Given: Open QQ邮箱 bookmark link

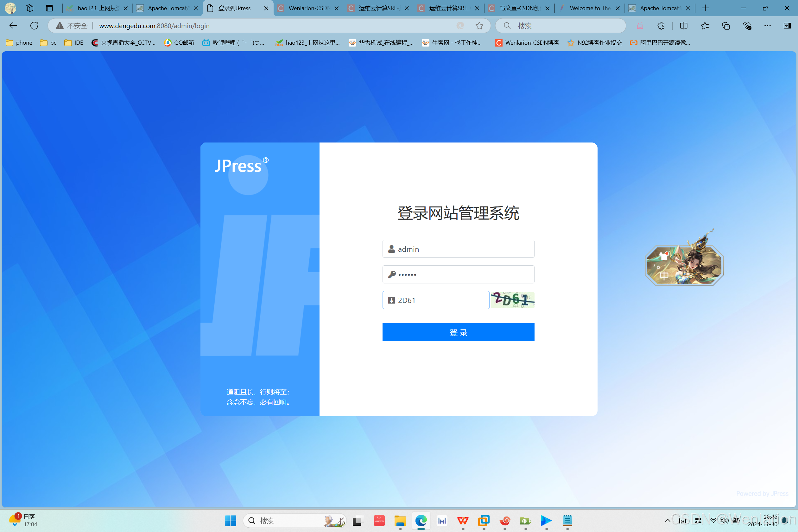Looking at the screenshot, I should [x=179, y=43].
